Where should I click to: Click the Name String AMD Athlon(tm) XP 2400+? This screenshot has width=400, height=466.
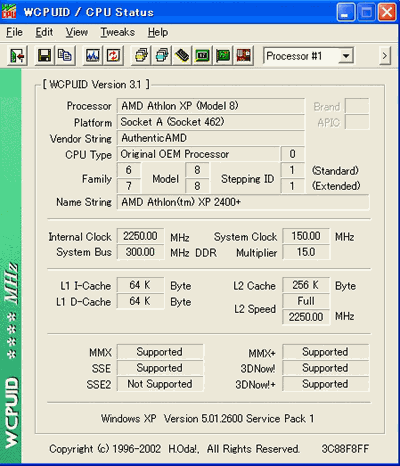click(243, 202)
